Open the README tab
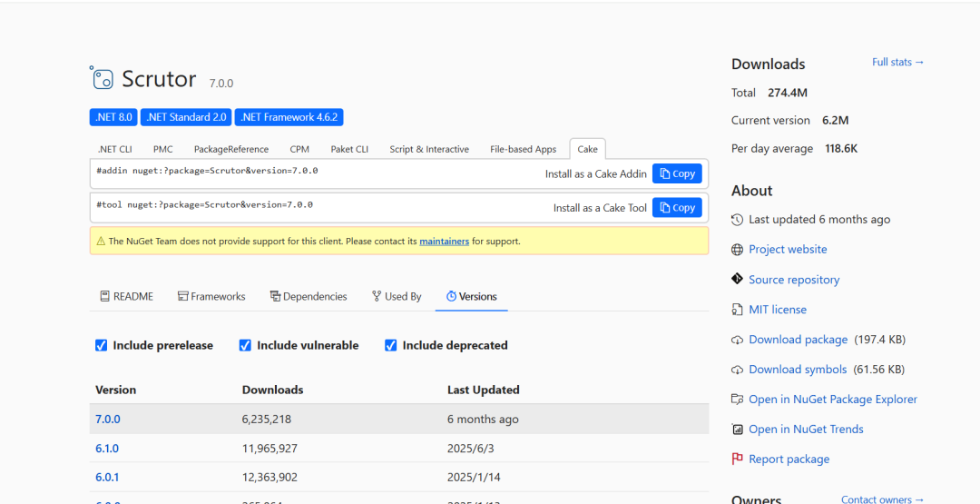Image resolution: width=980 pixels, height=504 pixels. 127,296
